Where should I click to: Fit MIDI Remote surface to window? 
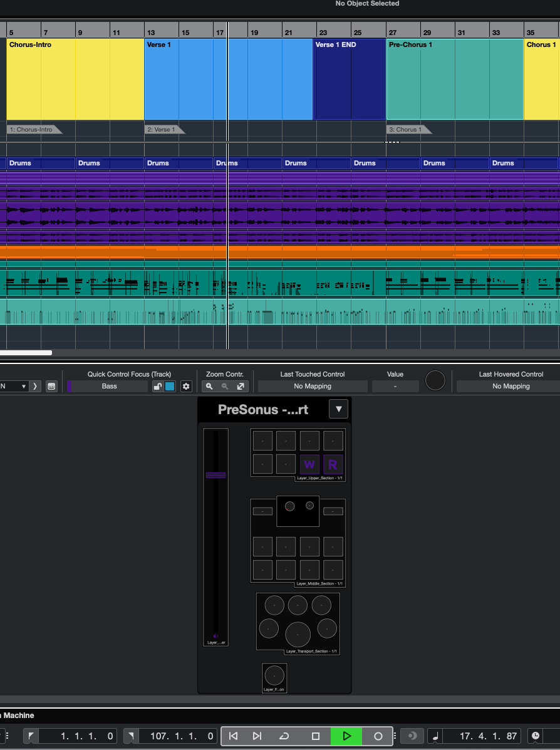241,386
